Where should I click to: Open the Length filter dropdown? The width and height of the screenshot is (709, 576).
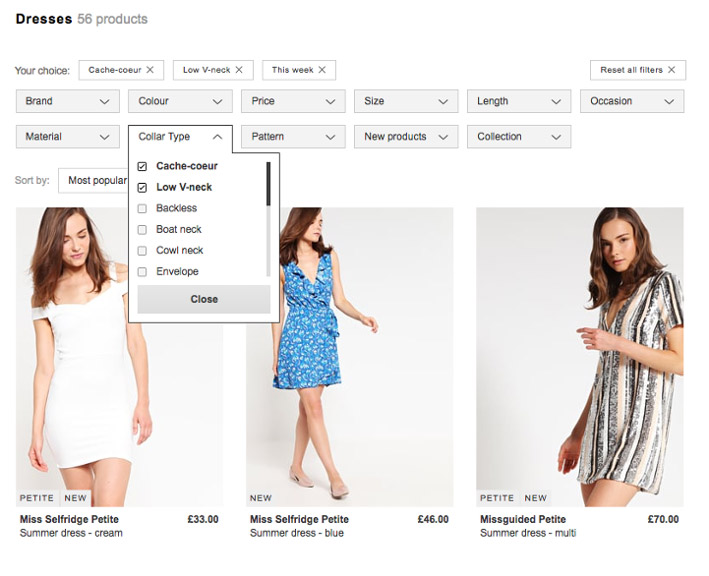[519, 101]
